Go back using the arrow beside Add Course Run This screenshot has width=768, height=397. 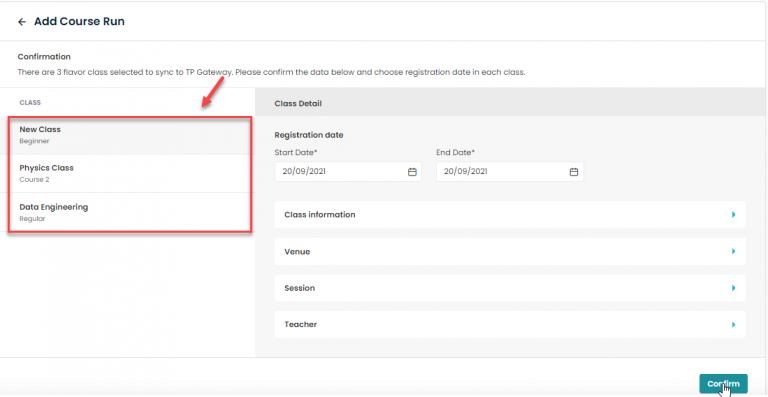point(22,22)
